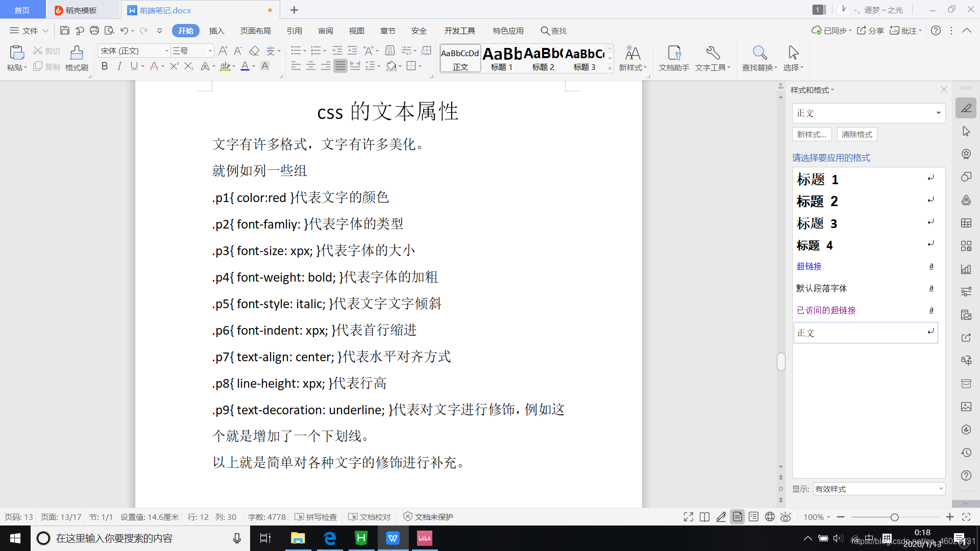Click the Increase Indent icon
This screenshot has height=551, width=980.
[x=352, y=51]
